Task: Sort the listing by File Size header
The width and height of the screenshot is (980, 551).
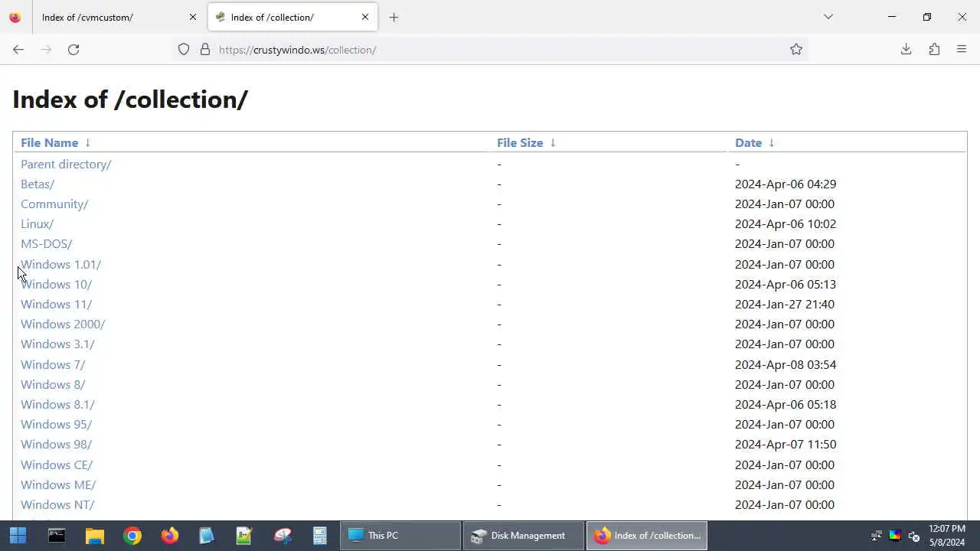Action: click(520, 143)
